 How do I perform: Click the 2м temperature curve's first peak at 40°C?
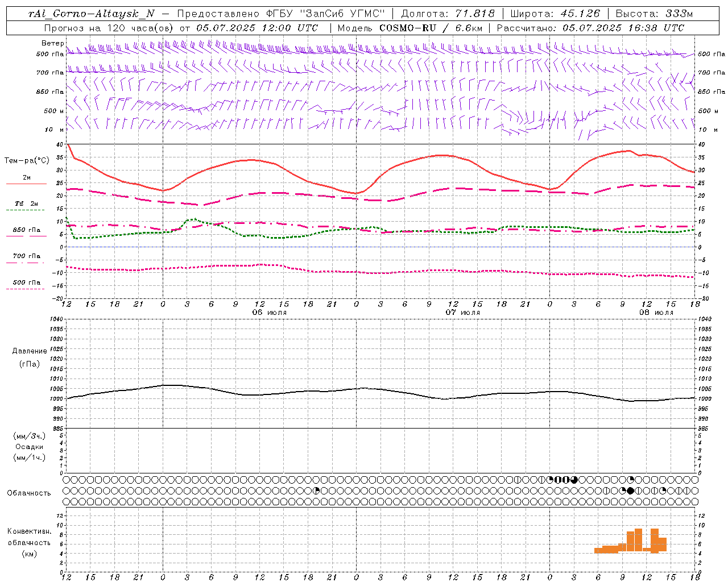[x=68, y=145]
